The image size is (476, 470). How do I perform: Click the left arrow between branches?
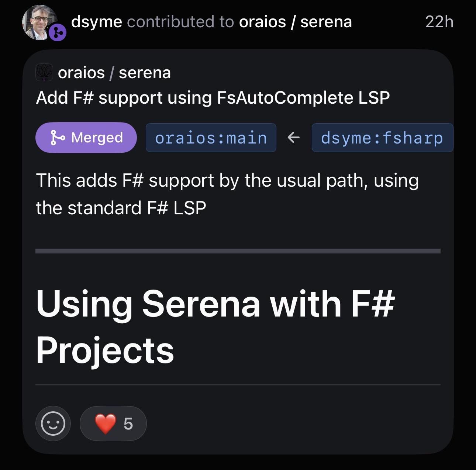click(294, 138)
